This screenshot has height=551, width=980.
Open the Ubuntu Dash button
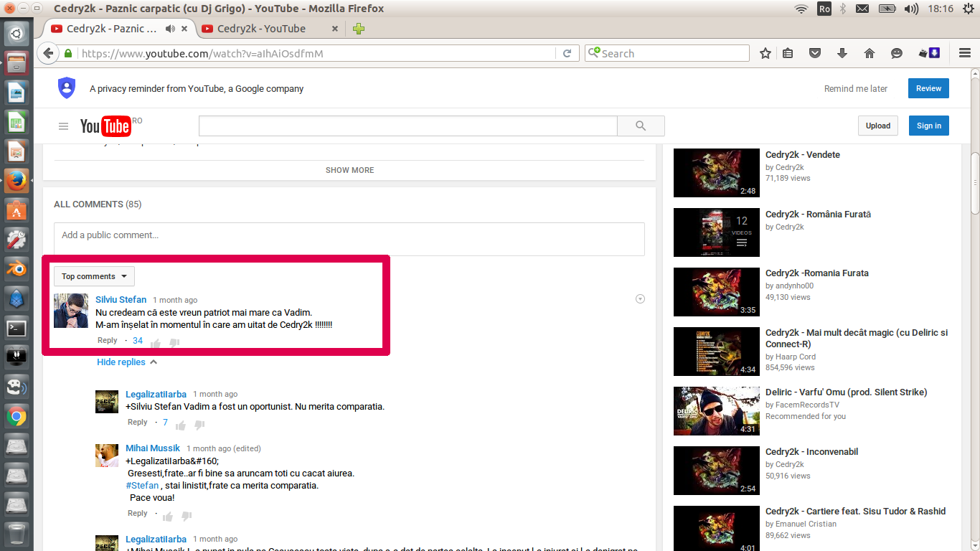tap(17, 33)
